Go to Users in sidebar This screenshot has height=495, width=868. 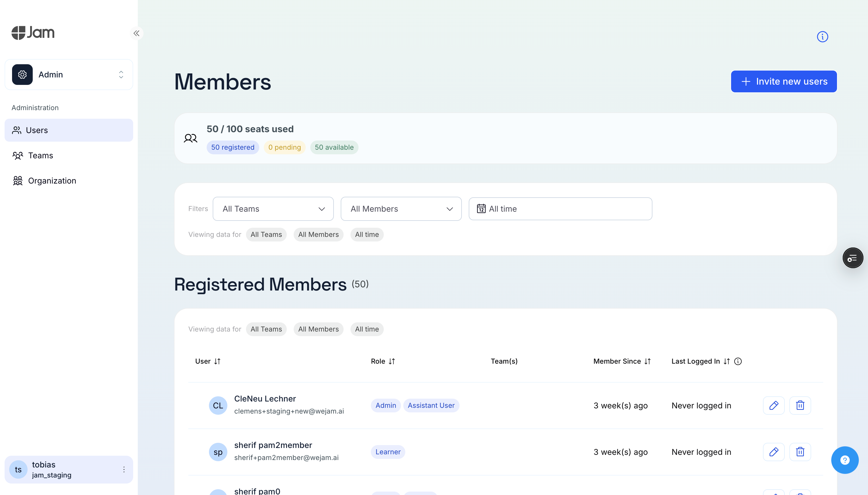click(69, 130)
